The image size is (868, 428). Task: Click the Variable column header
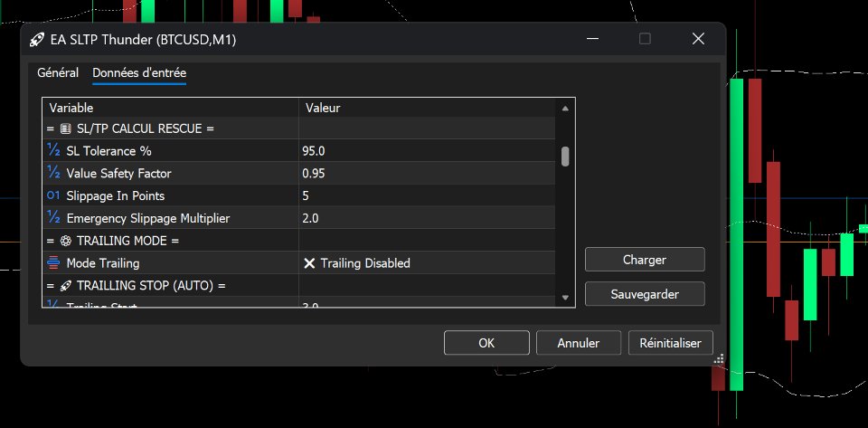click(x=171, y=108)
